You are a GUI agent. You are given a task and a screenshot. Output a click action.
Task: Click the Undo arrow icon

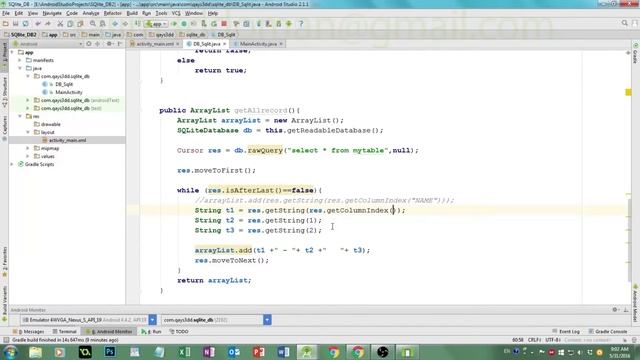click(x=38, y=24)
